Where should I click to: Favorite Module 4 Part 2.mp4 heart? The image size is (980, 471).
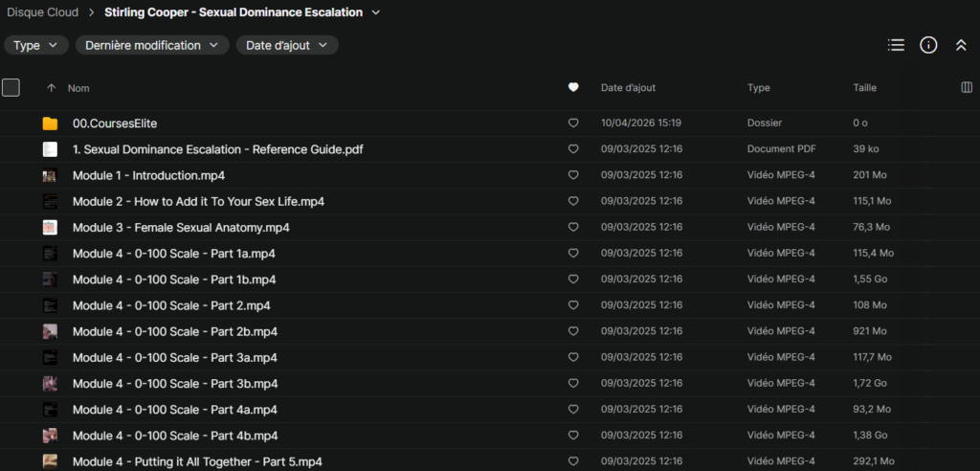[573, 305]
